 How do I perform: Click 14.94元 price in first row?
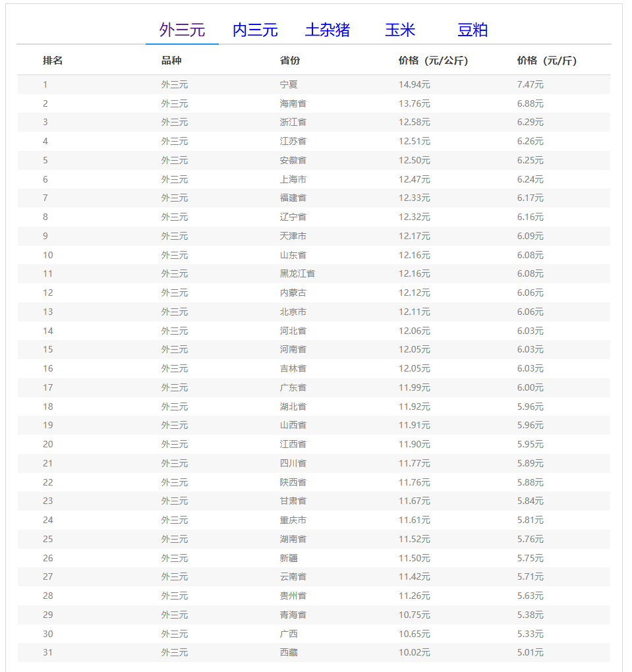click(x=414, y=84)
